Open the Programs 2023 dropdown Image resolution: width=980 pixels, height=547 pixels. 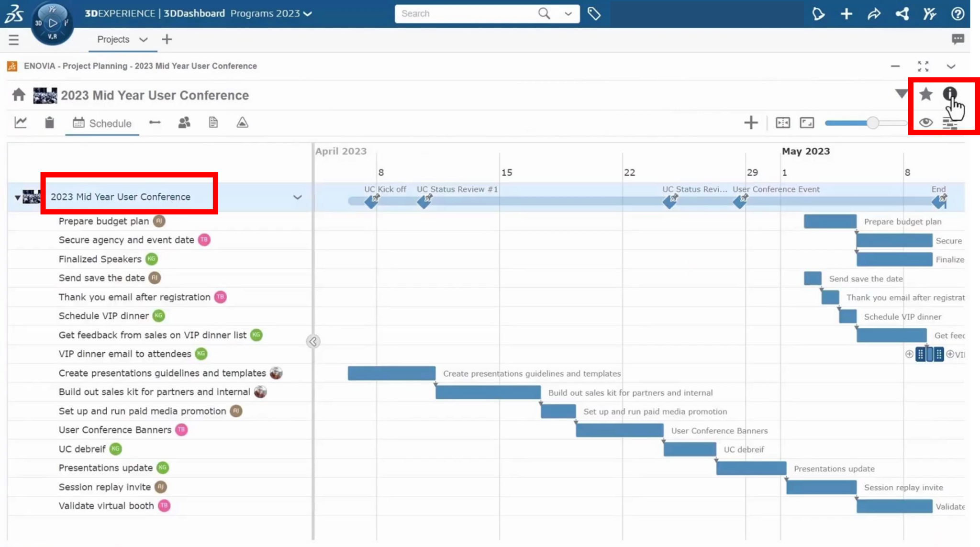(308, 13)
